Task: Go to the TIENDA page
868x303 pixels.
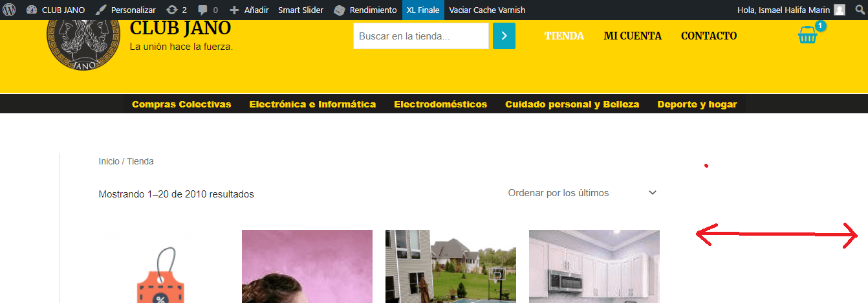Action: tap(564, 36)
